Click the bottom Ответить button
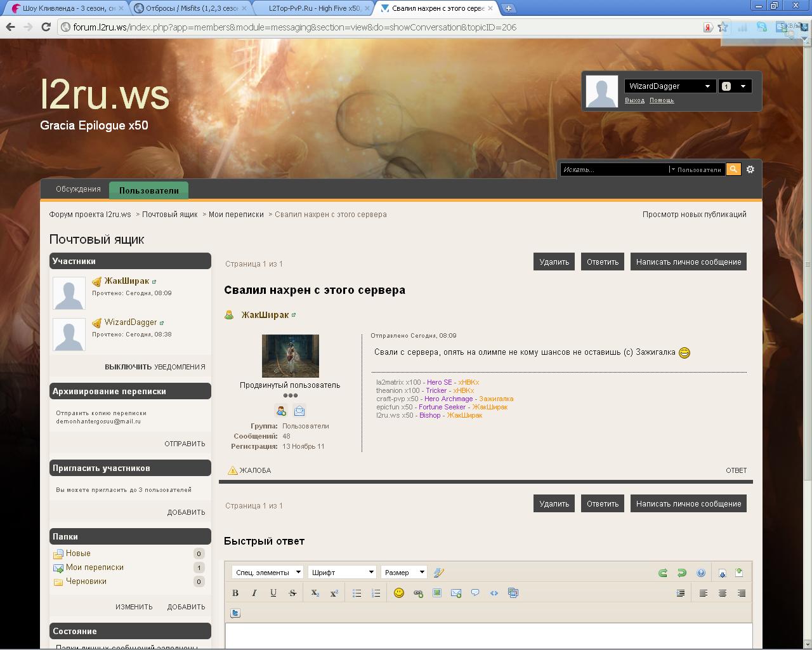 [603, 504]
